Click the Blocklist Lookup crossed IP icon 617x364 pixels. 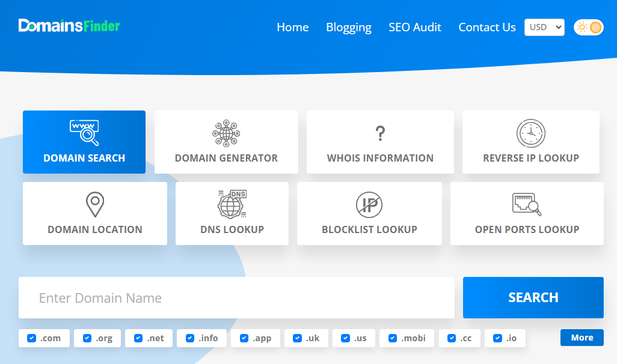coord(369,205)
